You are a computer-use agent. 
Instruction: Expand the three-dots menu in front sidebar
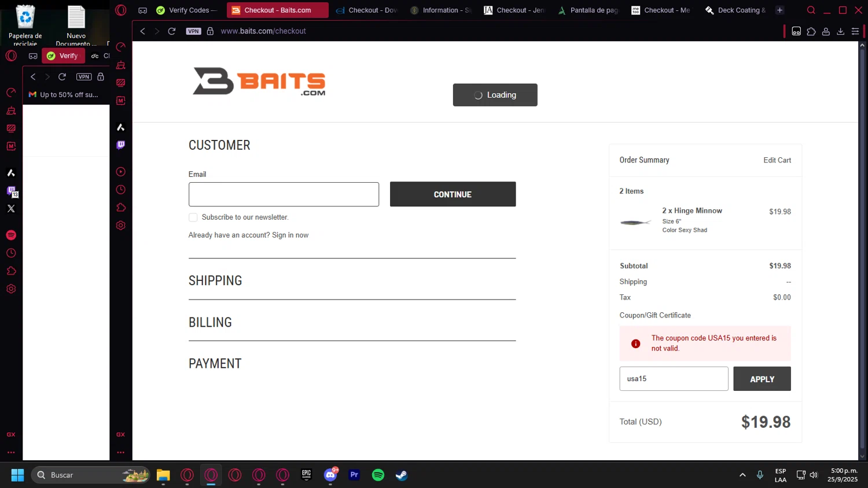click(x=120, y=452)
